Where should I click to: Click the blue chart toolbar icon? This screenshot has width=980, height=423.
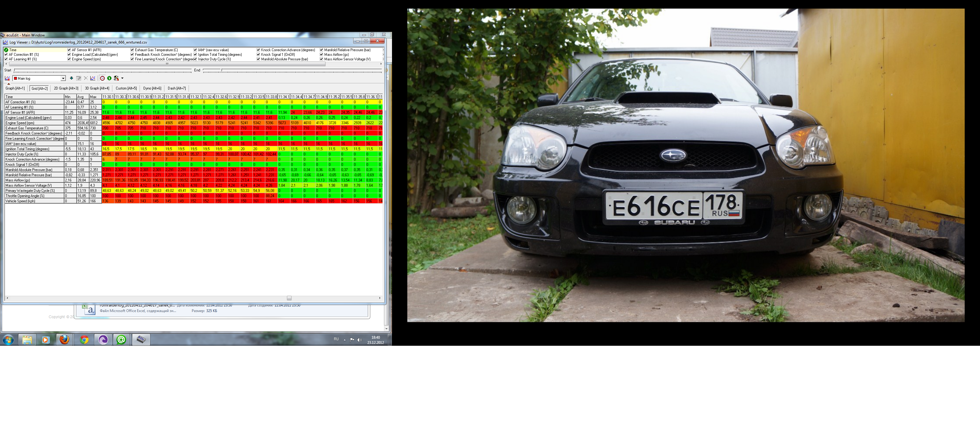click(92, 78)
